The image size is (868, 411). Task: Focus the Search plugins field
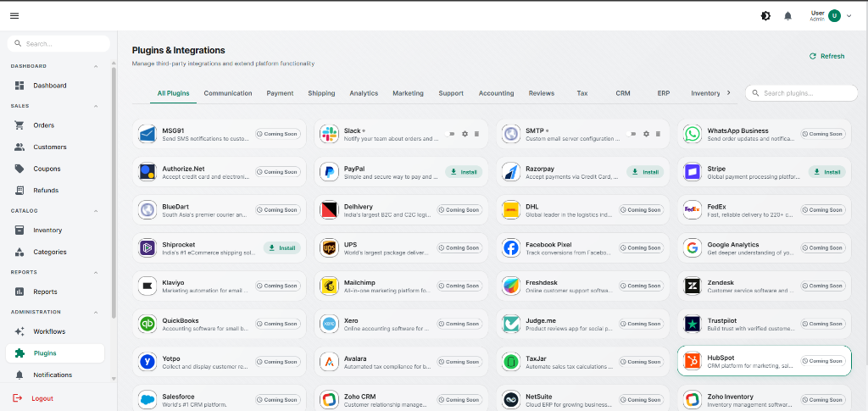[801, 93]
